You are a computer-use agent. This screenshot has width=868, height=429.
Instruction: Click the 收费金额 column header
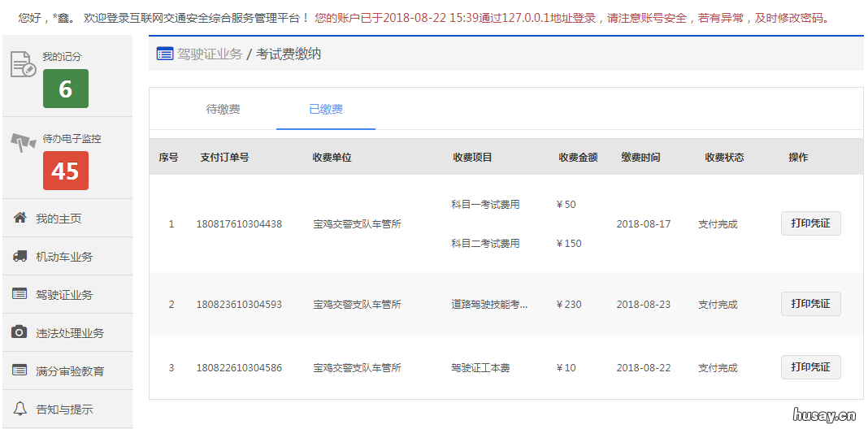578,157
